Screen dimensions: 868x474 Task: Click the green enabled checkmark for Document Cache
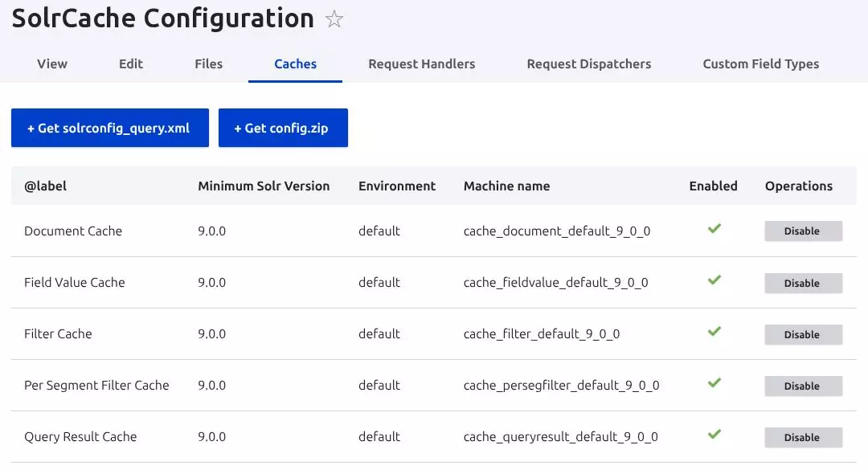[714, 228]
